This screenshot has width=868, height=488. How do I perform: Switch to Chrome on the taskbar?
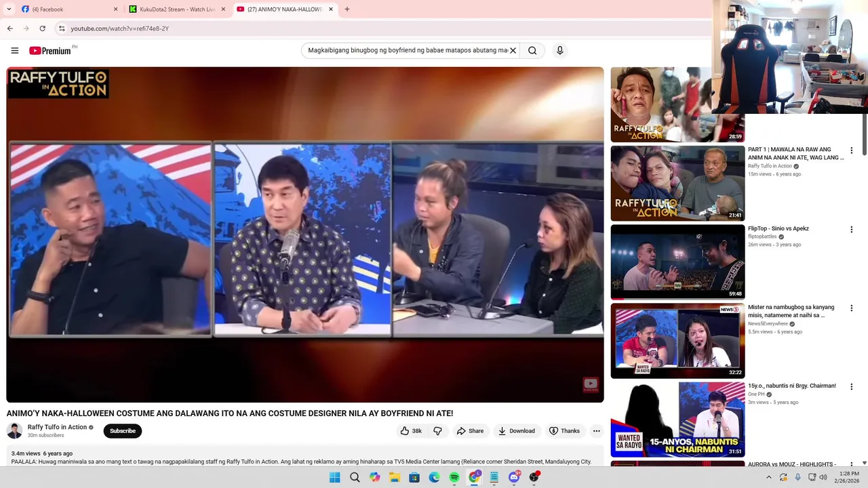pos(474,477)
